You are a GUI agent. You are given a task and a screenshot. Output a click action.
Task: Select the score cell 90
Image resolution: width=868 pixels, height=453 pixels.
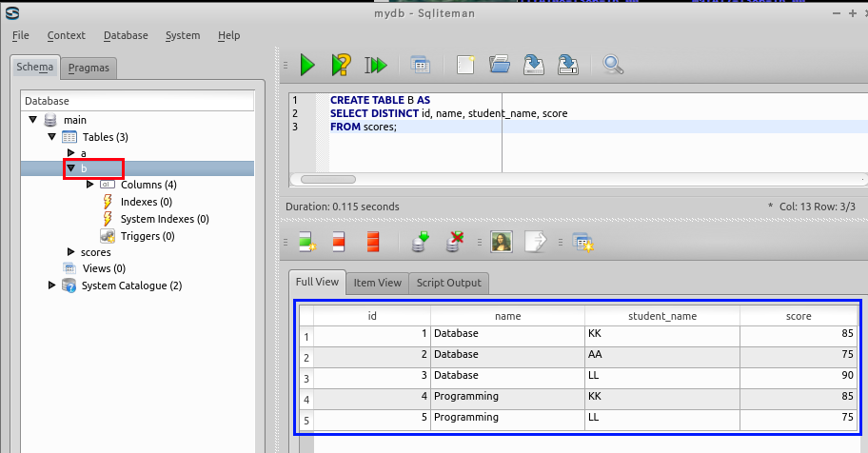799,376
